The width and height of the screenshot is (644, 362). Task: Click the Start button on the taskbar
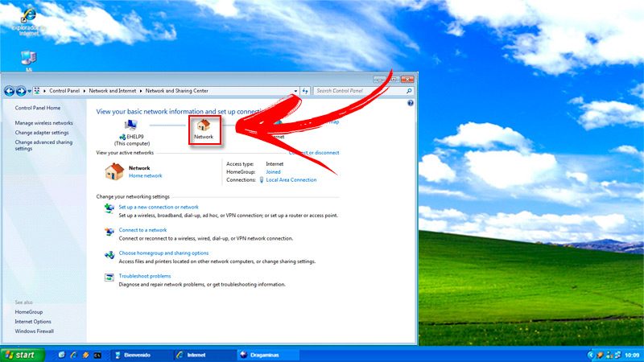[x=23, y=355]
